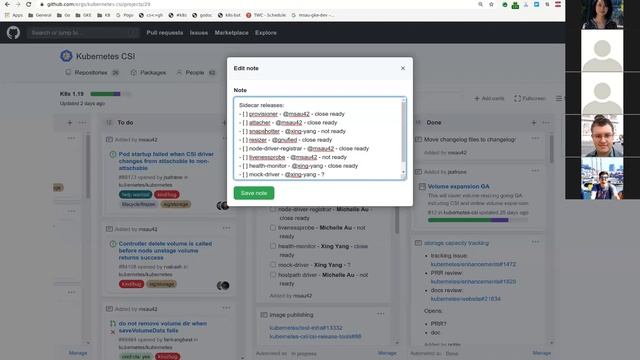
Task: Open kubernetes/website#21634 link
Action: (466, 299)
